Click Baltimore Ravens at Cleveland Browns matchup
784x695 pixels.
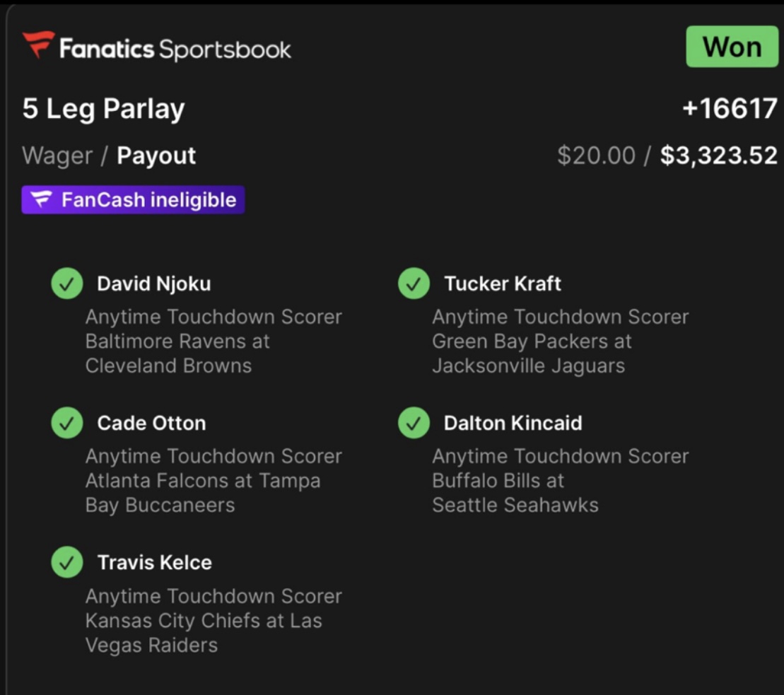177,354
